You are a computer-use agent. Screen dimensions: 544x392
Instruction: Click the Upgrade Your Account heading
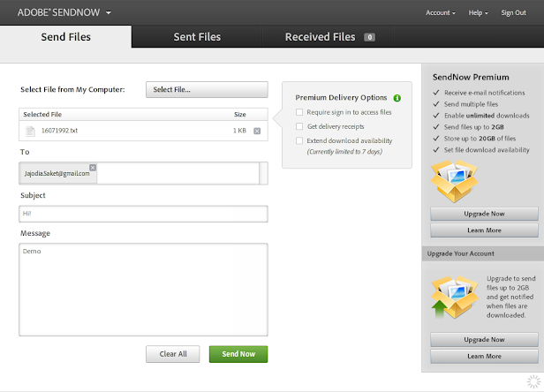[460, 253]
